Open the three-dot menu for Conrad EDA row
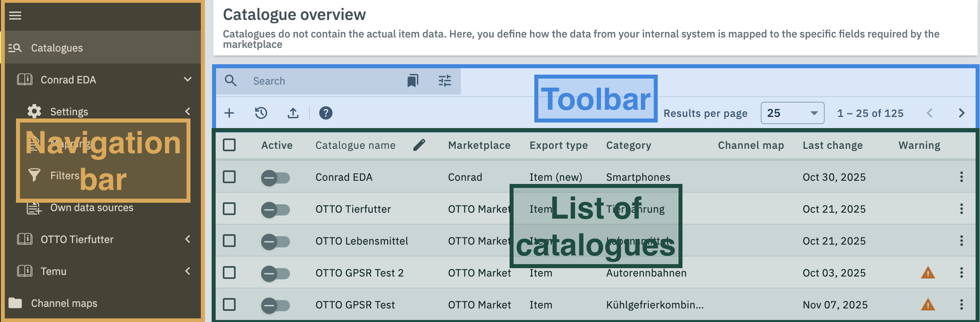This screenshot has height=322, width=980. [962, 177]
